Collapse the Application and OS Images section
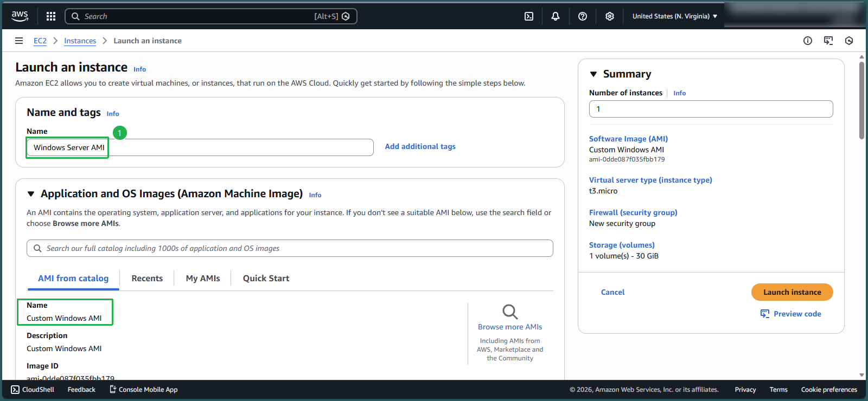The height and width of the screenshot is (401, 868). point(31,194)
